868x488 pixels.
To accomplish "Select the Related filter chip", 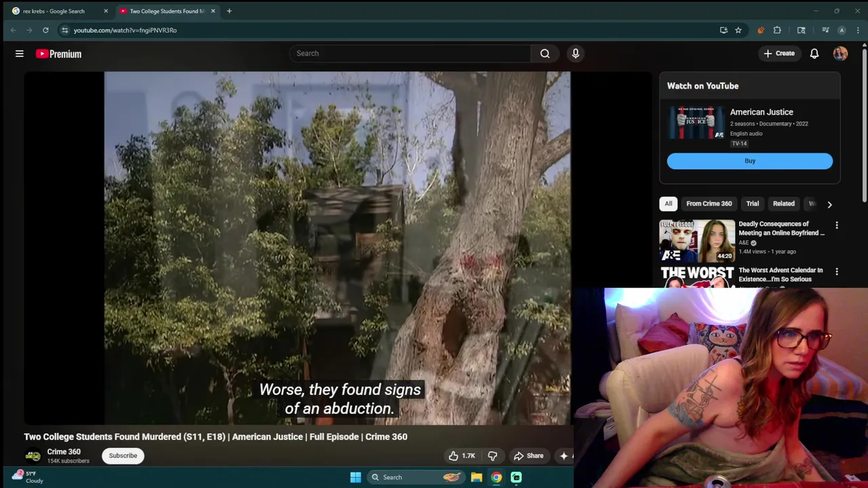I will (x=783, y=203).
